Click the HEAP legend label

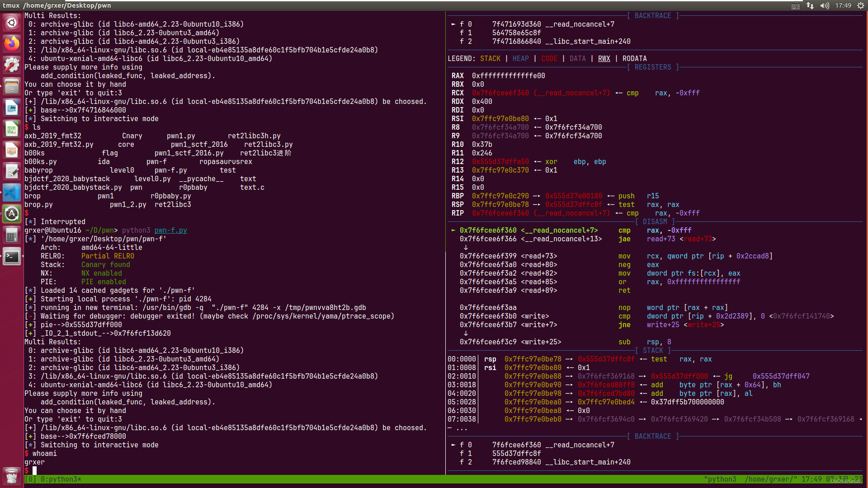[520, 58]
